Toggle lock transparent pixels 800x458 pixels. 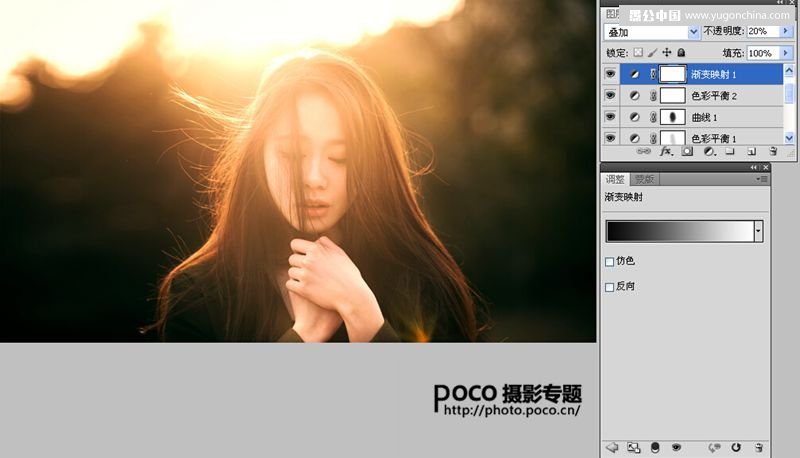coord(638,52)
